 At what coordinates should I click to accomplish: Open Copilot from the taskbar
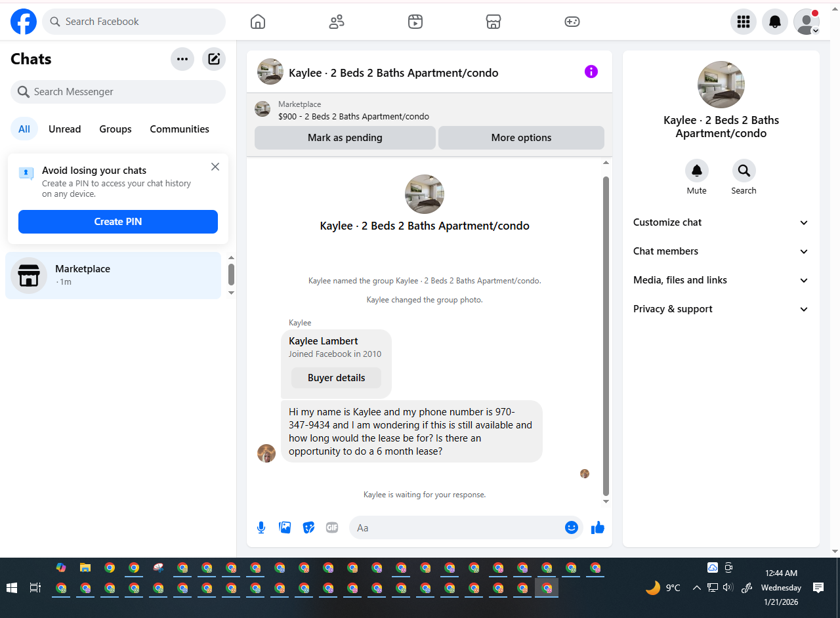click(x=61, y=567)
